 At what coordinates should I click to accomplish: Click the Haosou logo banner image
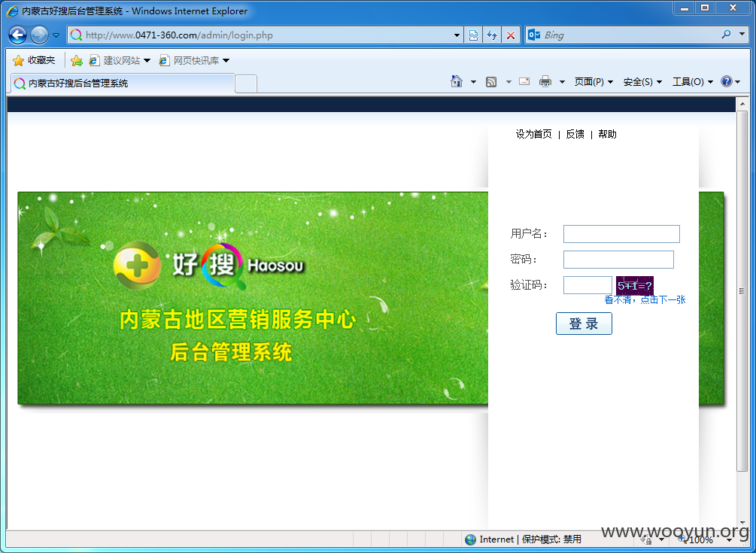pos(253,298)
